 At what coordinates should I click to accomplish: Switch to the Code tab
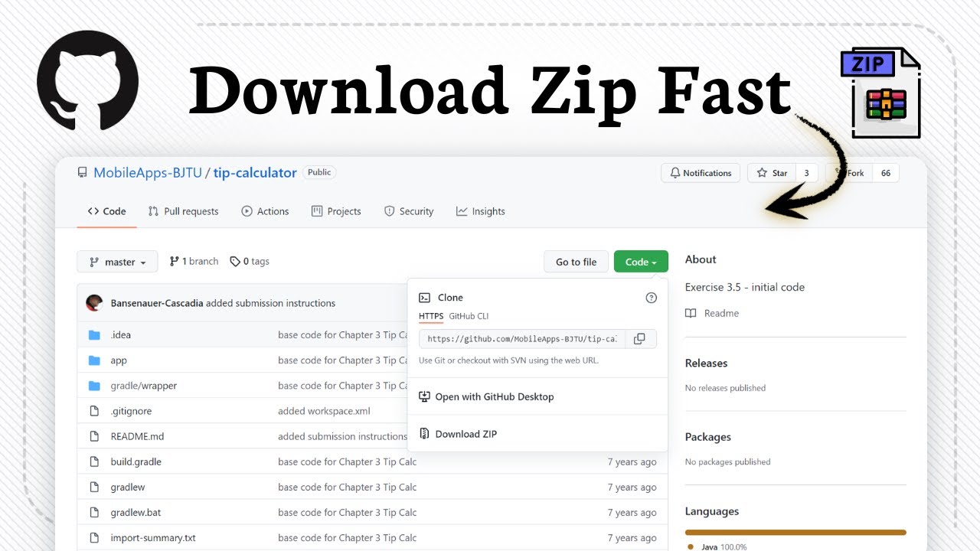pos(106,211)
